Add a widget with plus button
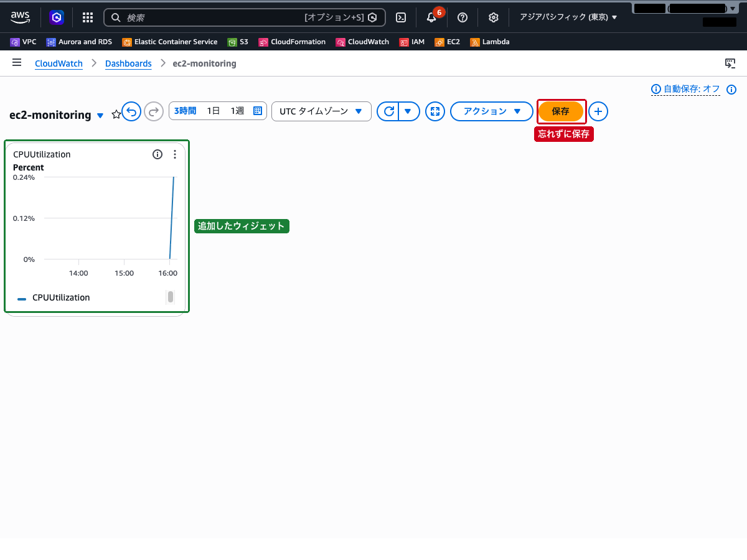Screen dimensions: 747x560 (x=598, y=111)
